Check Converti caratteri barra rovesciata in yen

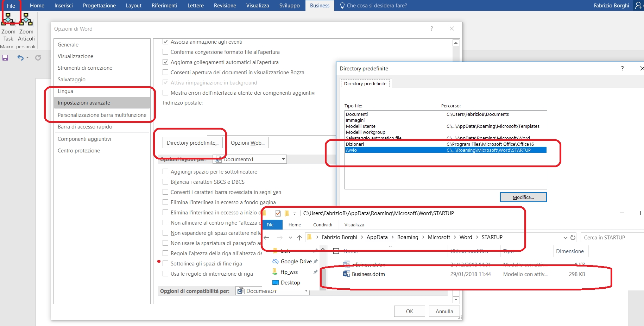click(x=165, y=192)
